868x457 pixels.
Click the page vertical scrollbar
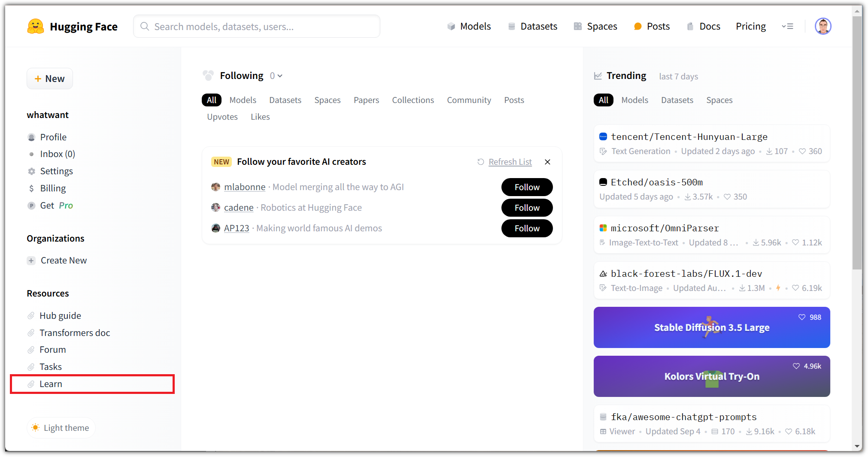(x=857, y=144)
